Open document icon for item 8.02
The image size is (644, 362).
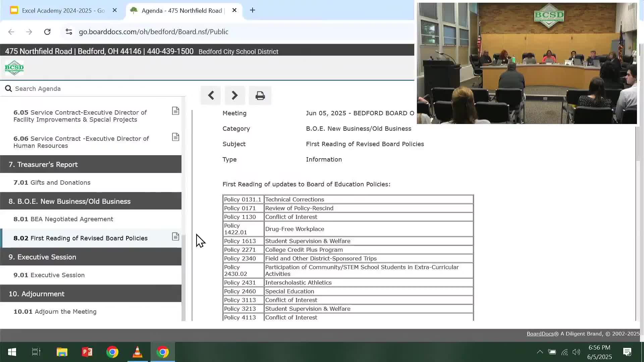175,237
